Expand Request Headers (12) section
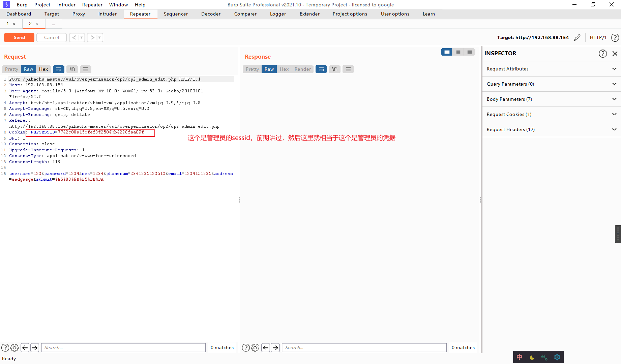The height and width of the screenshot is (364, 621). click(552, 129)
